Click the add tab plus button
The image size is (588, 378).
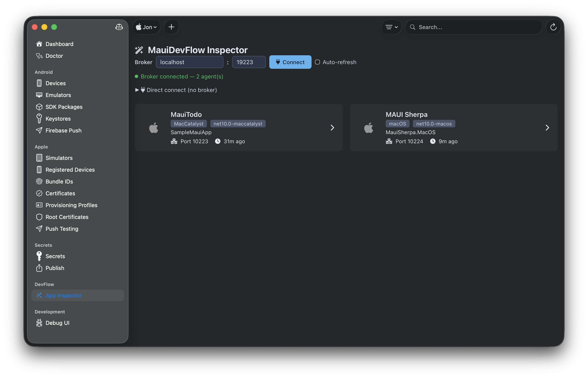[171, 27]
